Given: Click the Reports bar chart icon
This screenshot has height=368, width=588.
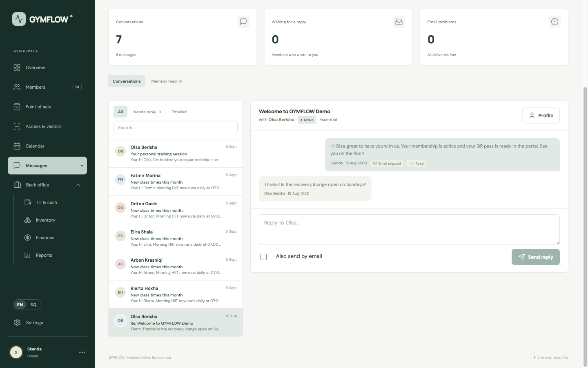Looking at the screenshot, I should click(x=28, y=255).
